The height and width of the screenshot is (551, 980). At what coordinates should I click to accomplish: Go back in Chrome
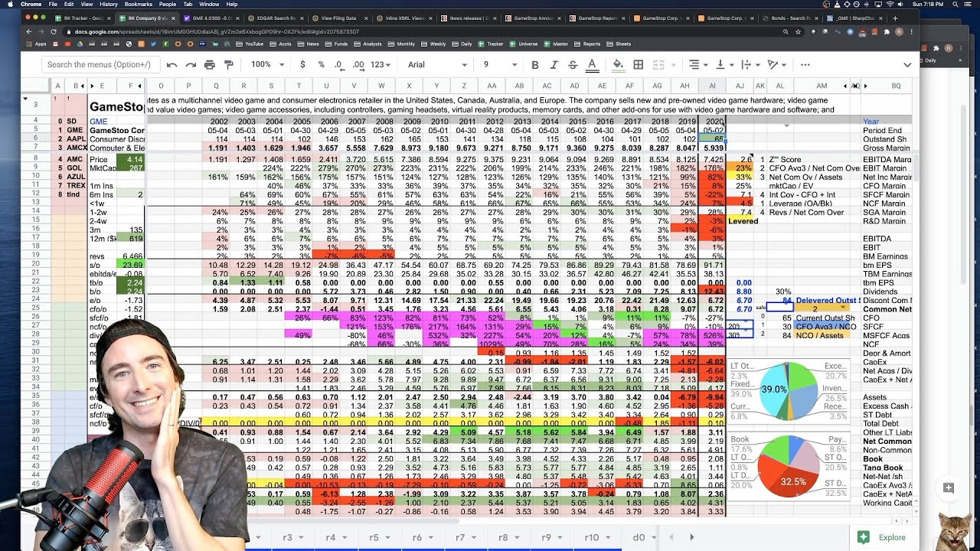coord(29,31)
